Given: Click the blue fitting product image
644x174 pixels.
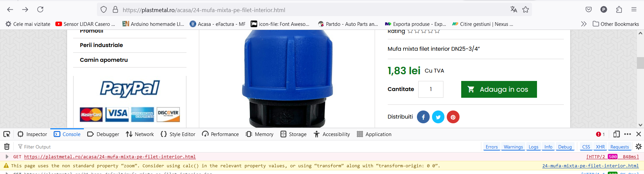Looking at the screenshot, I should point(287,79).
